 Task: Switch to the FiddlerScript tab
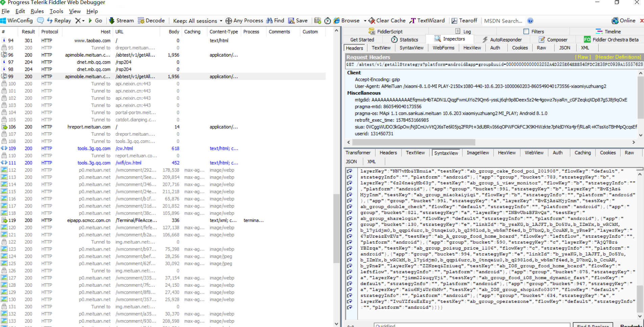[385, 31]
